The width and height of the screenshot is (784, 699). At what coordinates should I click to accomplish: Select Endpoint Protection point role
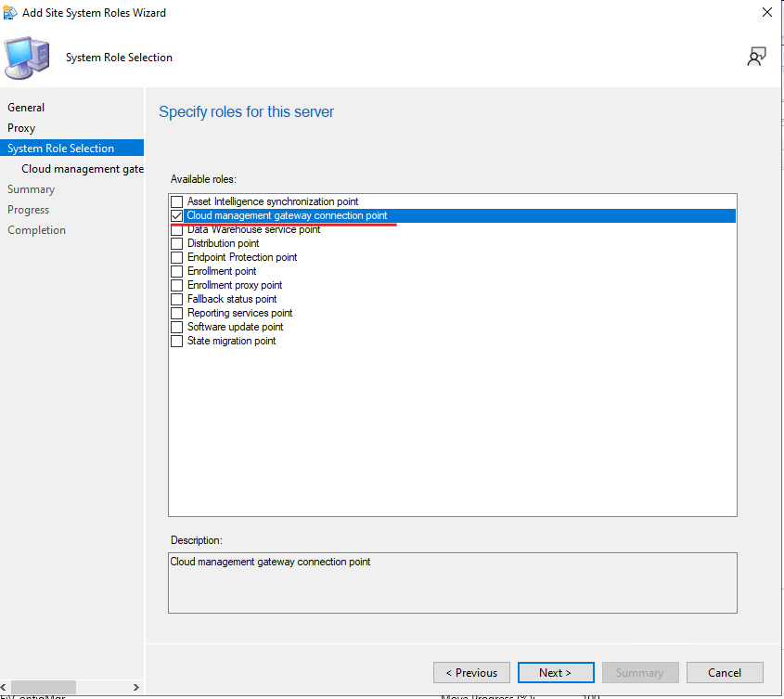(177, 257)
